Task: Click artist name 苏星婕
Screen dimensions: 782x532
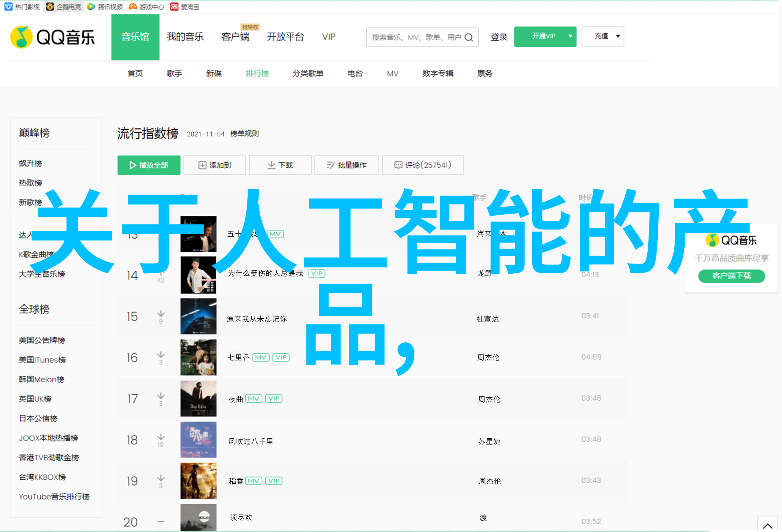Action: pos(489,441)
